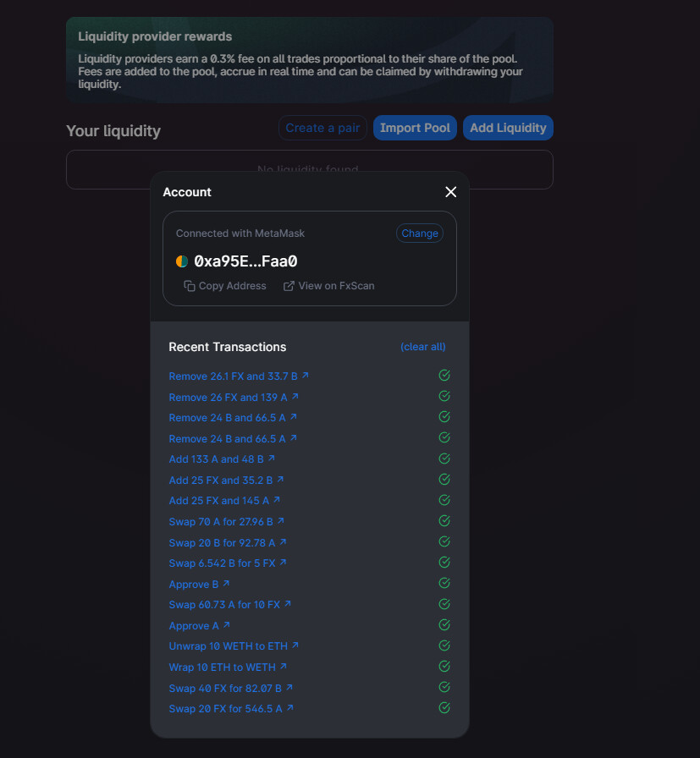Click the Copy Address icon
Viewport: 700px width, 758px height.
pos(189,286)
